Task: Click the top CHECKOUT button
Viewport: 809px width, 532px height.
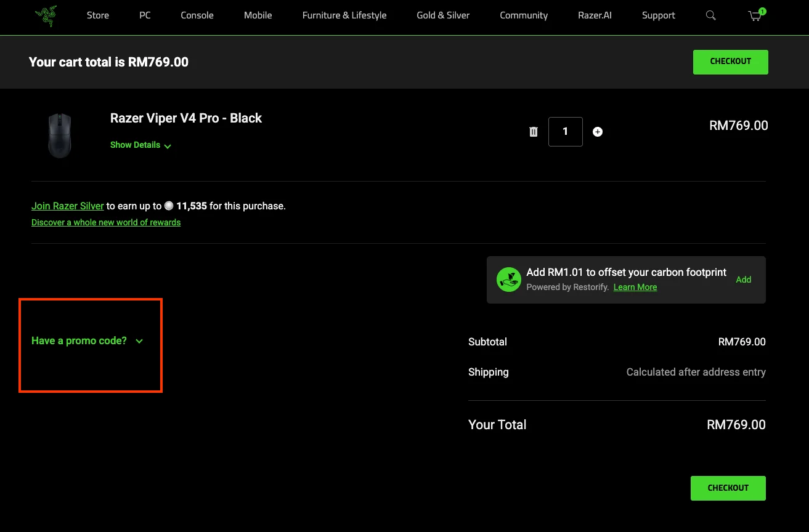Action: [x=730, y=62]
